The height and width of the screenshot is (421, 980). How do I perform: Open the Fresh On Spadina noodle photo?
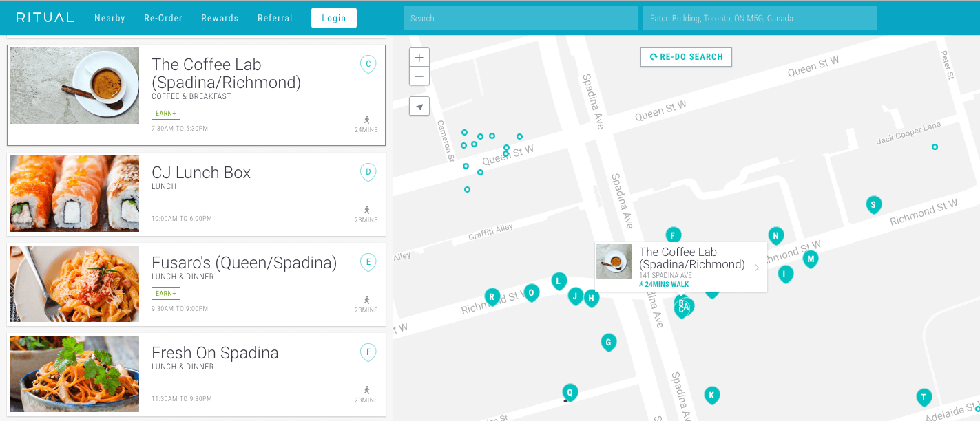coord(74,374)
